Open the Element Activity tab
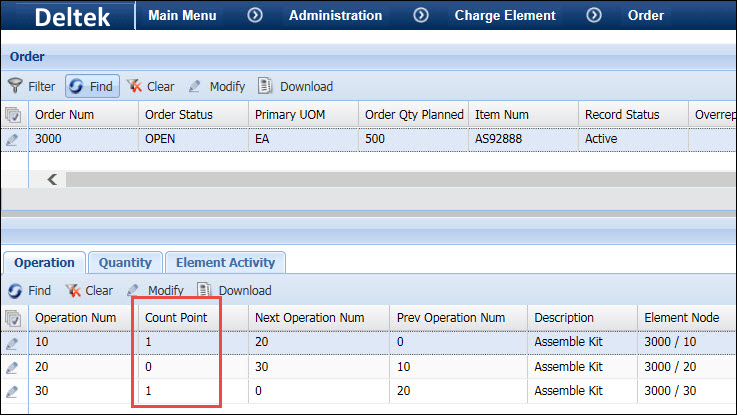This screenshot has width=737, height=415. point(225,262)
